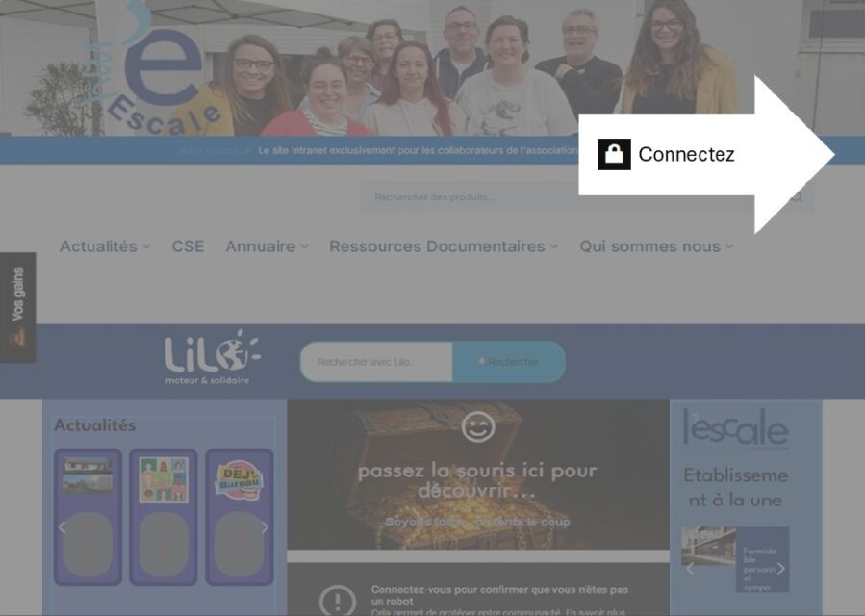Focus the Rechercher avec Lilo field

[x=376, y=362]
